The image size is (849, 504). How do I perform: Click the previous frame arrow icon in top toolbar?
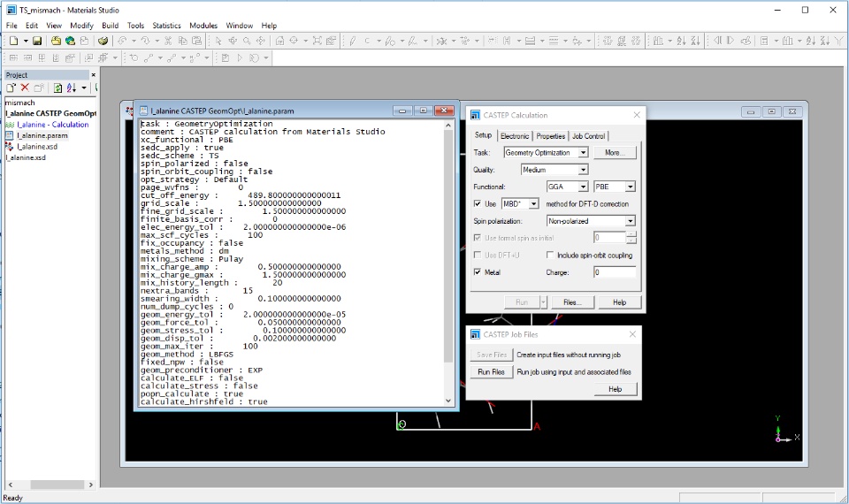[717, 41]
